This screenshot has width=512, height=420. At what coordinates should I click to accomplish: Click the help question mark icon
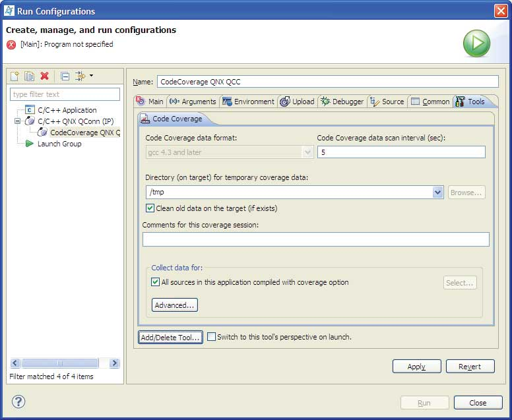coord(18,402)
